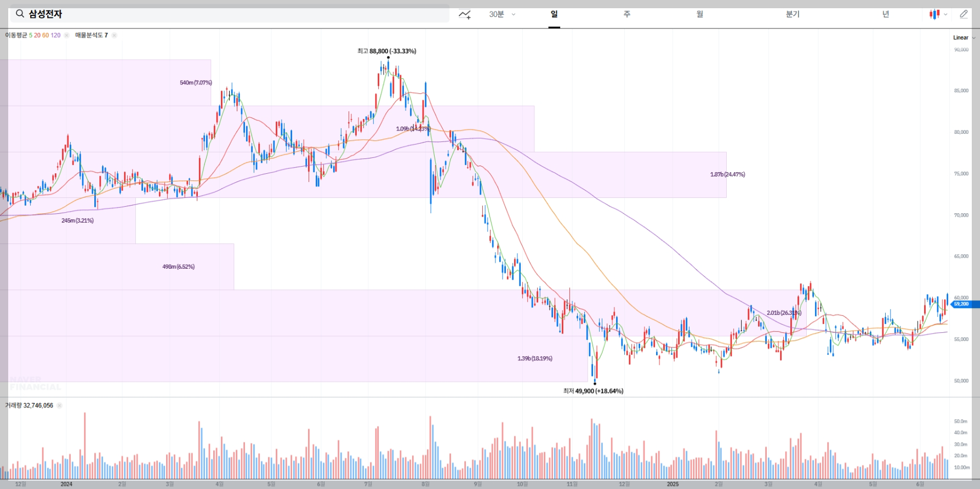This screenshot has height=489, width=980.
Task: Click the 540m(7.07%) volume profile label
Action: coord(196,83)
